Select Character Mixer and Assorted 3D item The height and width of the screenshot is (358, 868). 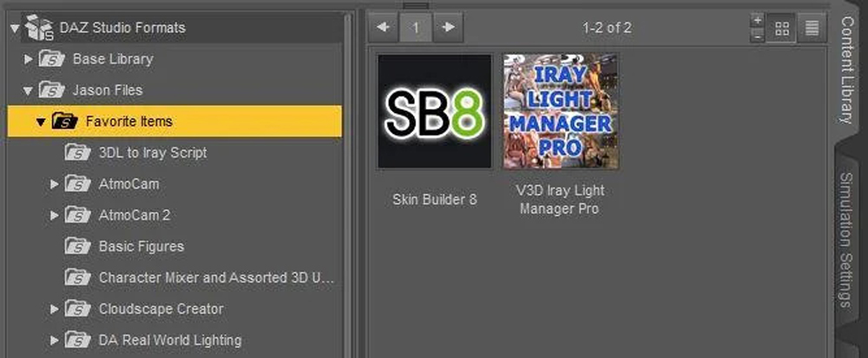(x=216, y=278)
